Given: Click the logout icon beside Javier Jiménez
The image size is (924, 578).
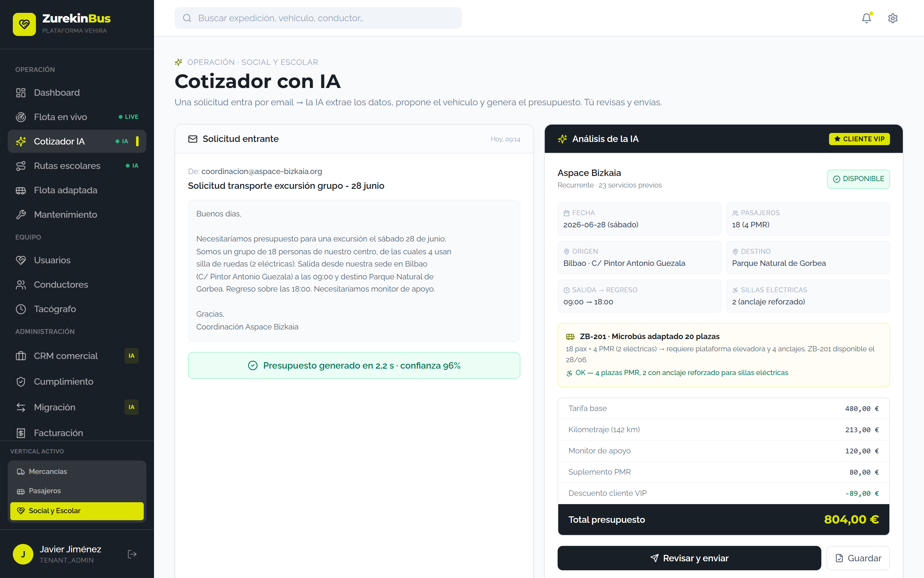Looking at the screenshot, I should coord(132,554).
